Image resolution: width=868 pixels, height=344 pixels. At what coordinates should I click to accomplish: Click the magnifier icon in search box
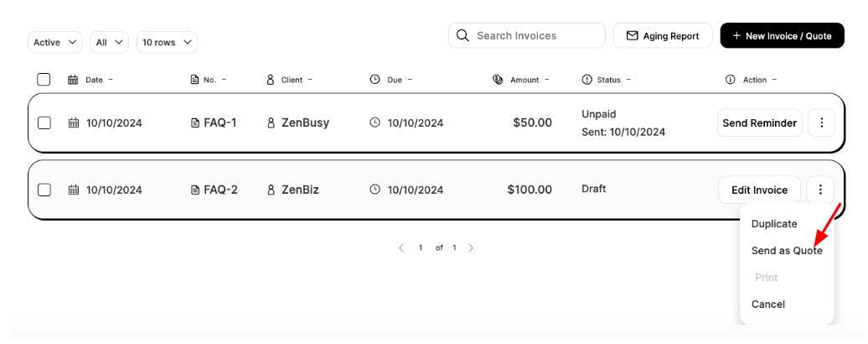[462, 36]
